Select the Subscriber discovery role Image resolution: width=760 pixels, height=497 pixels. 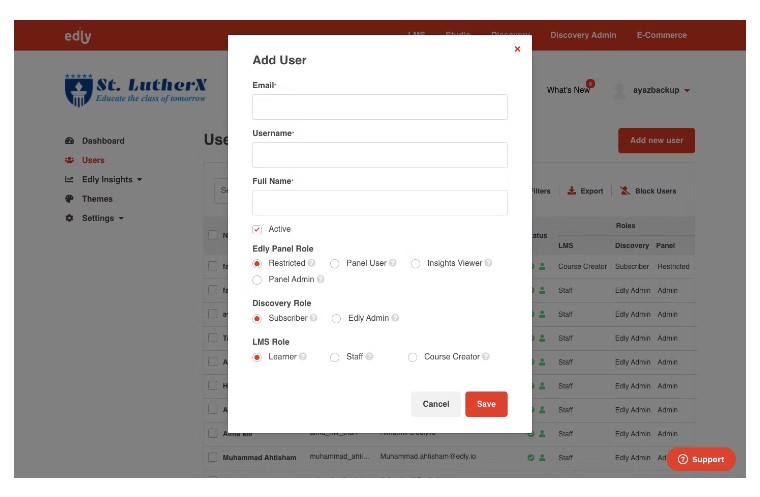[257, 319]
